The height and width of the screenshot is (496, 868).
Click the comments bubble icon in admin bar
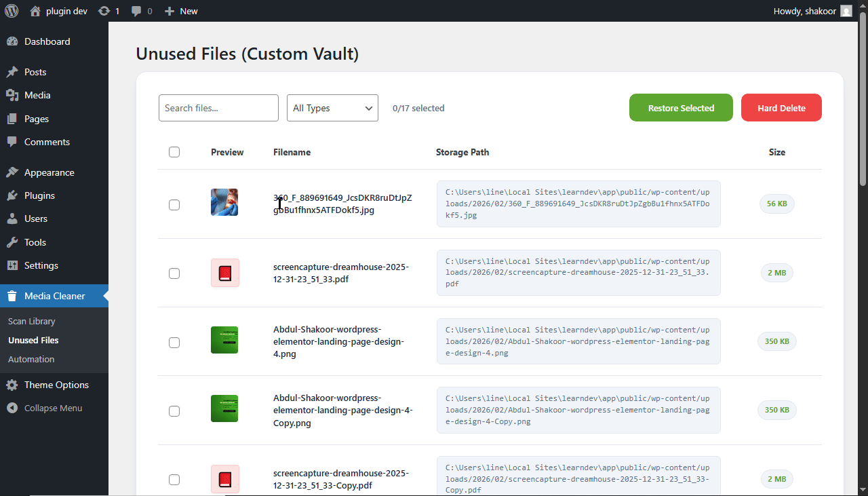pyautogui.click(x=136, y=11)
